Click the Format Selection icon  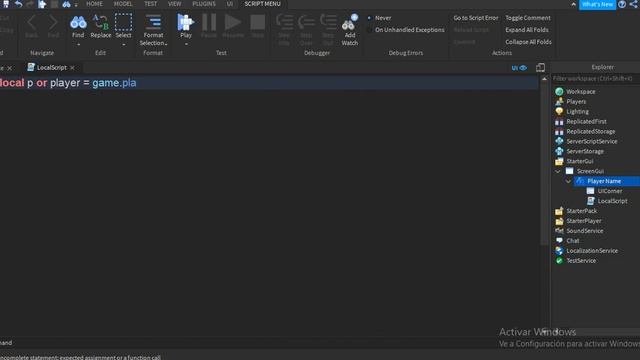[x=153, y=22]
